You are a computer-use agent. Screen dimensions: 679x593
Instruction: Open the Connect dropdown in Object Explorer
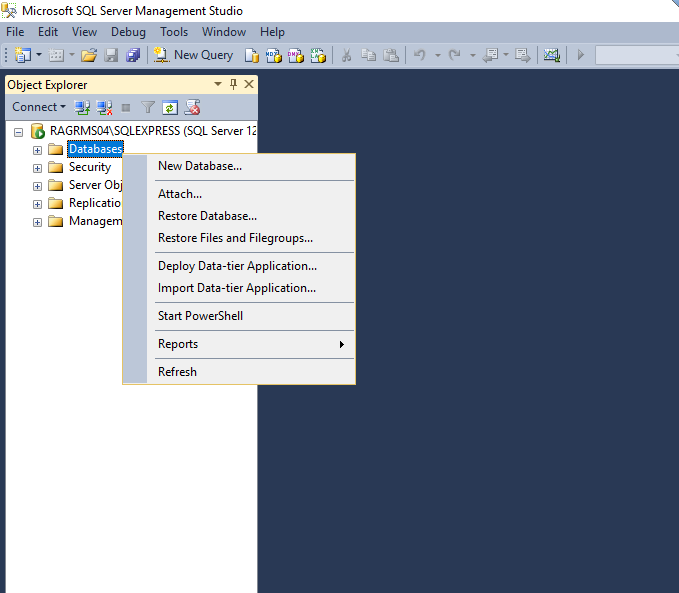pos(39,107)
